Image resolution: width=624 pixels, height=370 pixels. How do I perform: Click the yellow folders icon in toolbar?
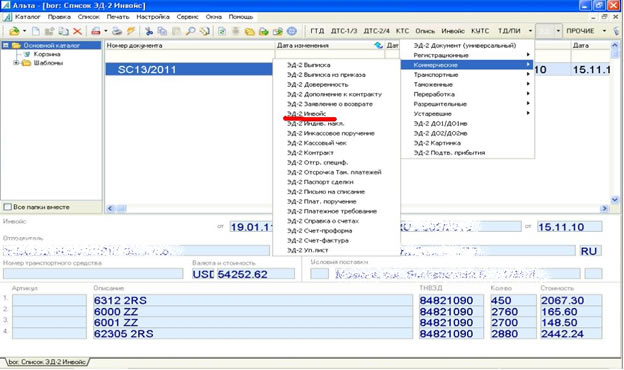[x=250, y=31]
